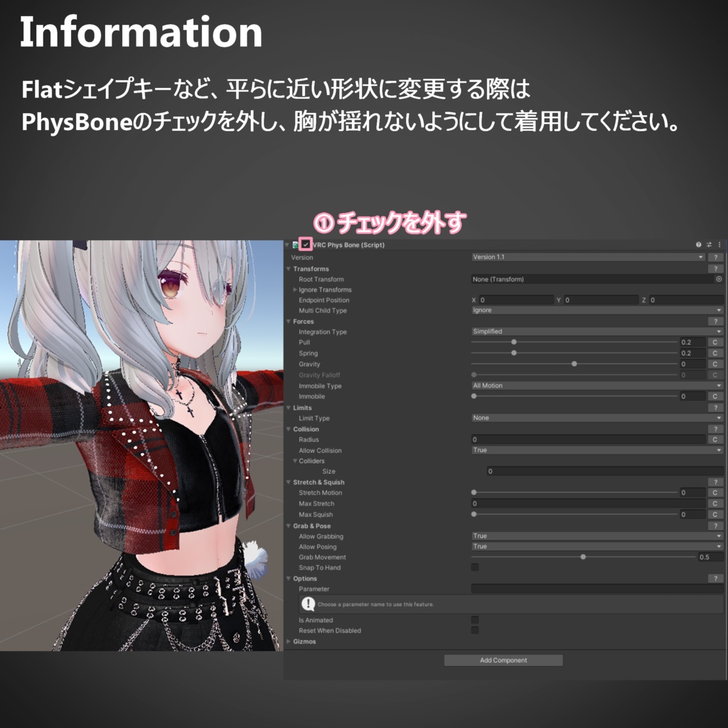728x728 pixels.
Task: Click the Grab & Pose help icon
Action: tap(714, 526)
